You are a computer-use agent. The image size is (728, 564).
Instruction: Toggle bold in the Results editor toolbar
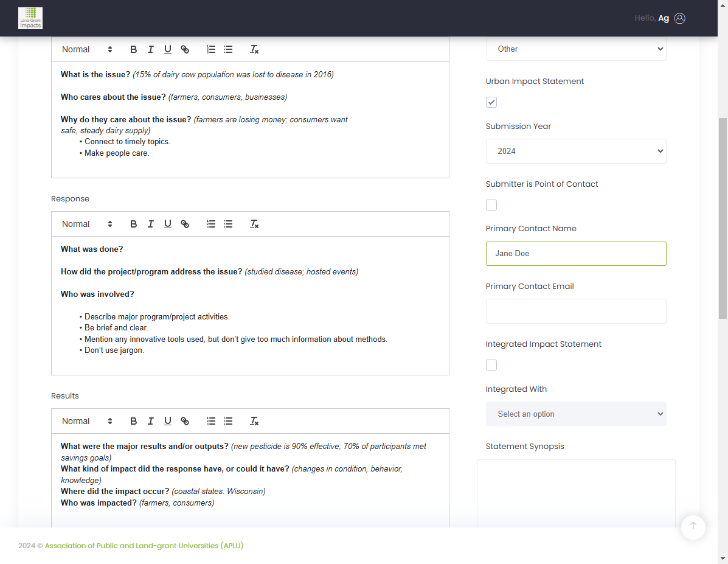(x=133, y=421)
